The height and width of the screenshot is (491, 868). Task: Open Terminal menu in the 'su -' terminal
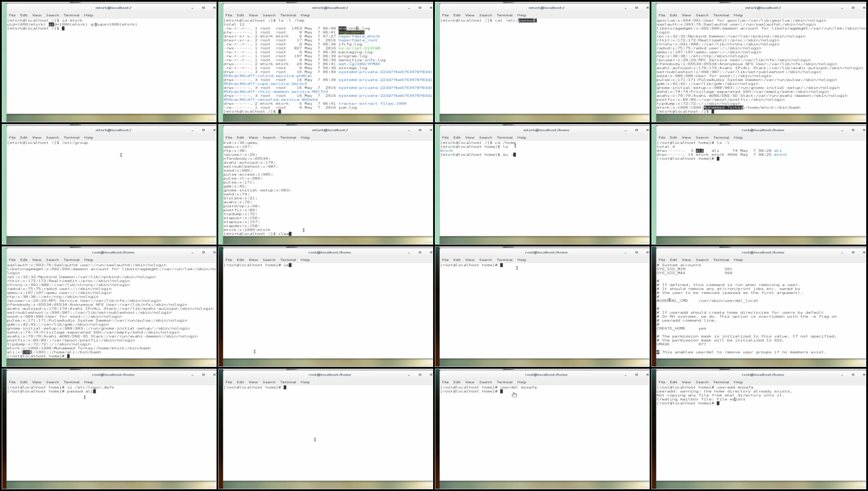pos(505,137)
